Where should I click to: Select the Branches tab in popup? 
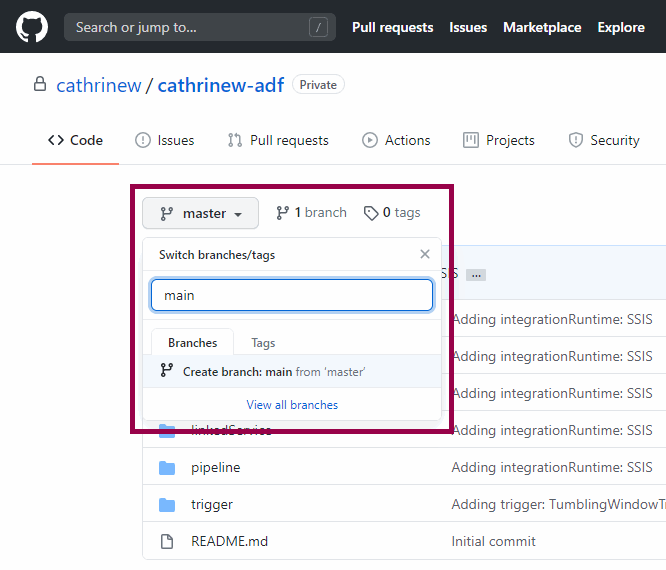click(192, 343)
